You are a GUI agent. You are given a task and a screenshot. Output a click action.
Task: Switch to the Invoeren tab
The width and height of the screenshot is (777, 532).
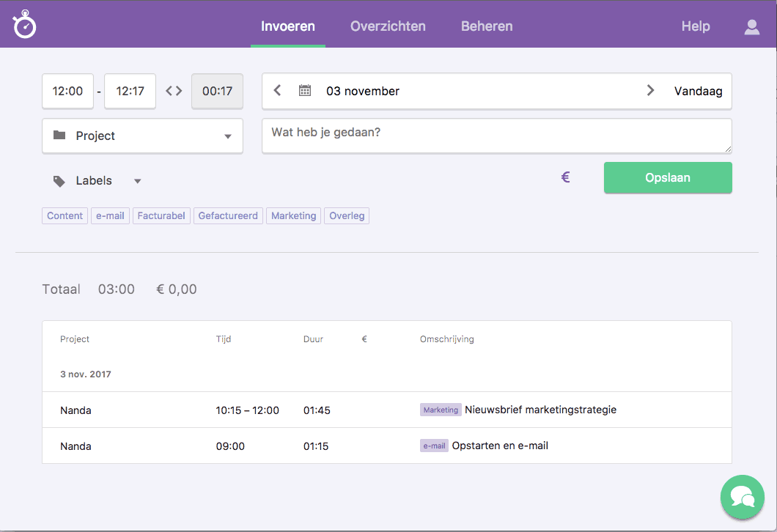(x=288, y=26)
